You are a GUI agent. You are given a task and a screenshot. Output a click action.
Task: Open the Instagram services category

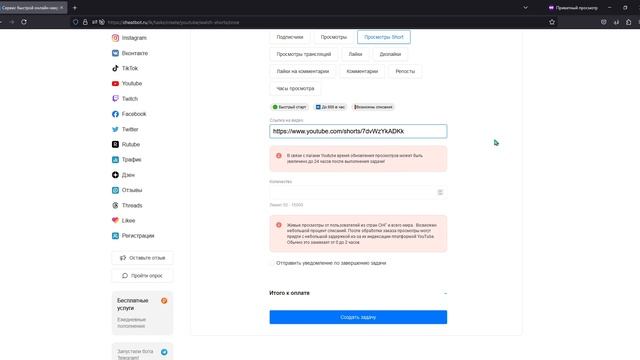[x=129, y=38]
